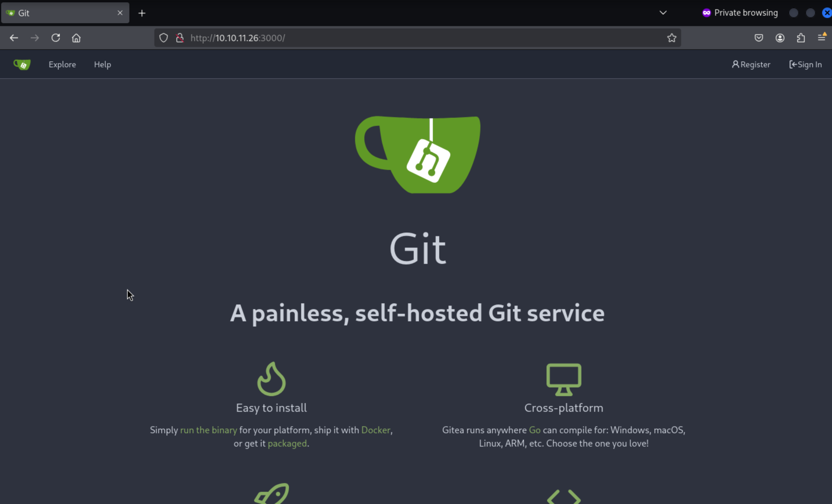Open the 'run the binary' link
The image size is (832, 504).
point(208,430)
